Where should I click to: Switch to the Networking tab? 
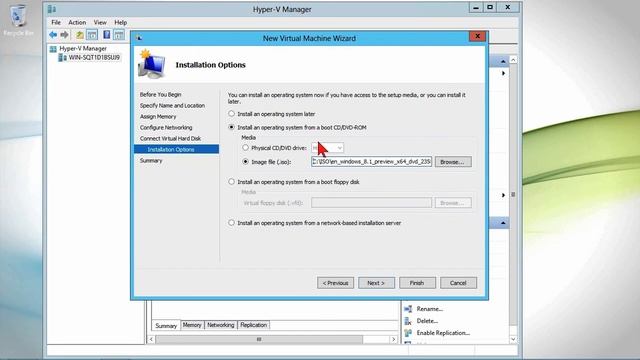220,325
